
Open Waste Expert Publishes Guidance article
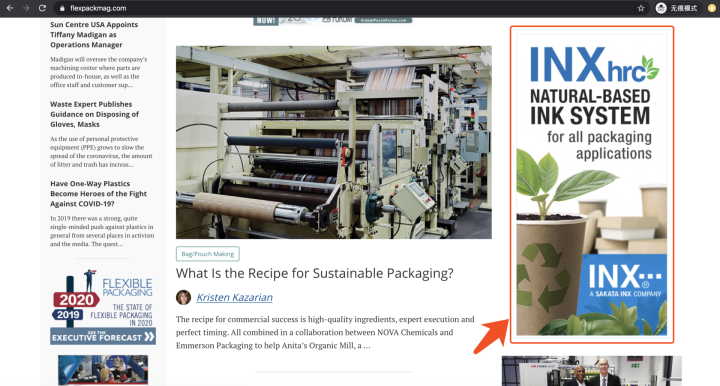(94, 114)
